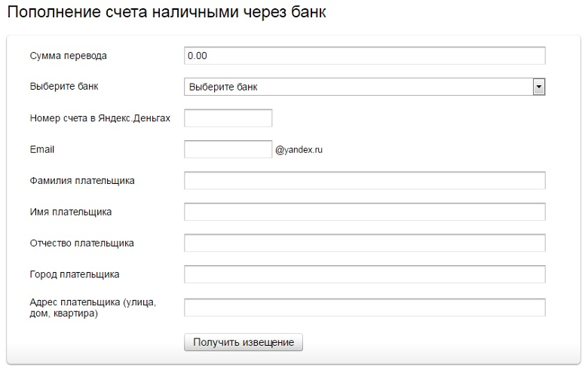The width and height of the screenshot is (588, 370).
Task: Click the Фамилия плательщика label
Action: click(82, 181)
